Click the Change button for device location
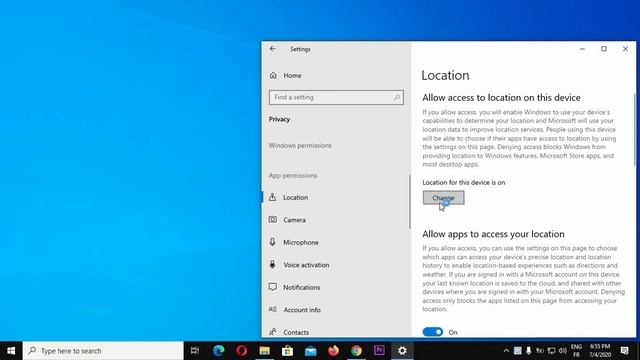The image size is (640, 360). pos(443,198)
